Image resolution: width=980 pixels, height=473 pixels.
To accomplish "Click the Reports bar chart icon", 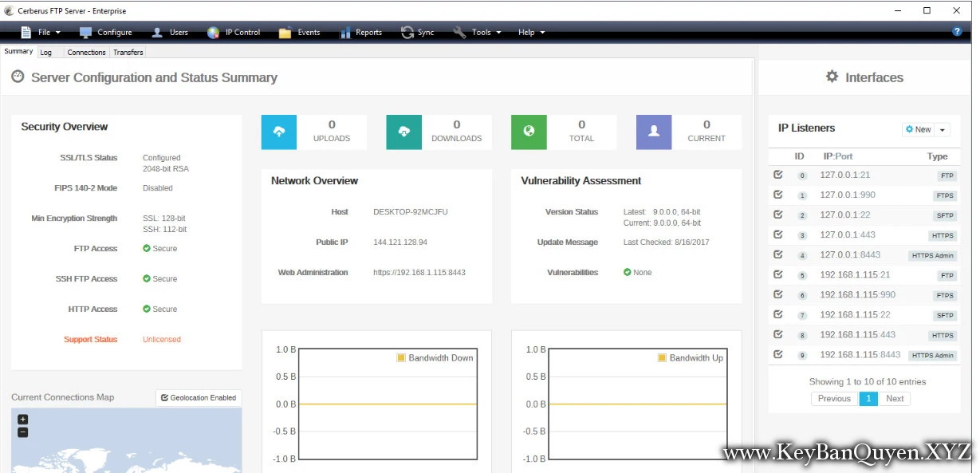I will (345, 32).
